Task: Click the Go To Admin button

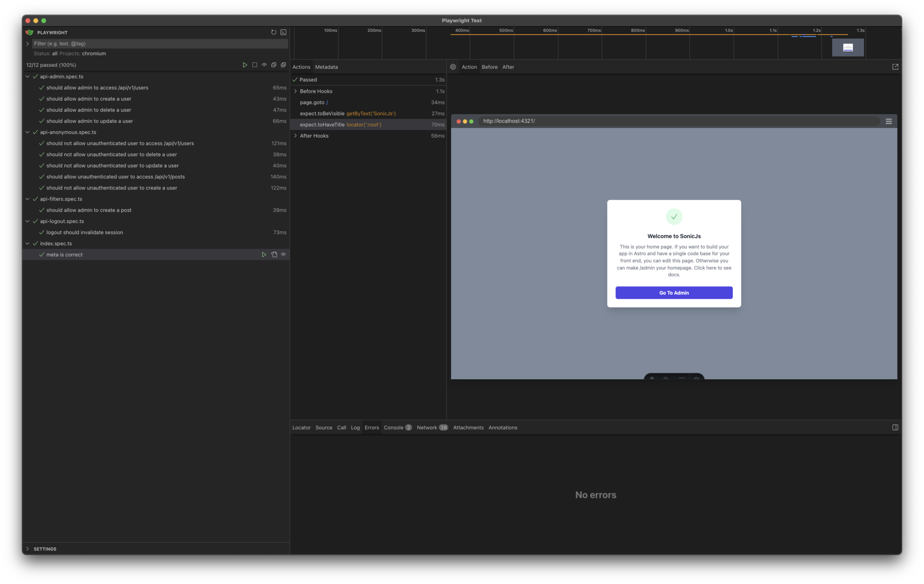Action: click(674, 292)
